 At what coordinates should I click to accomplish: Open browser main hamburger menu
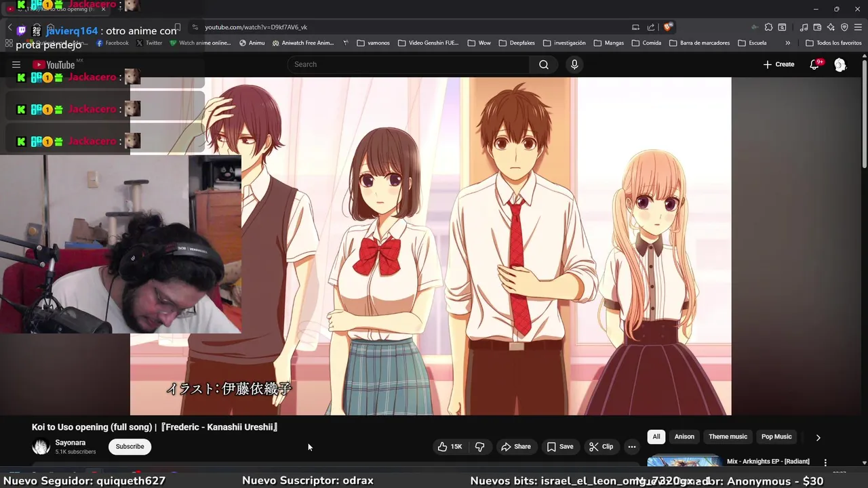(x=858, y=27)
